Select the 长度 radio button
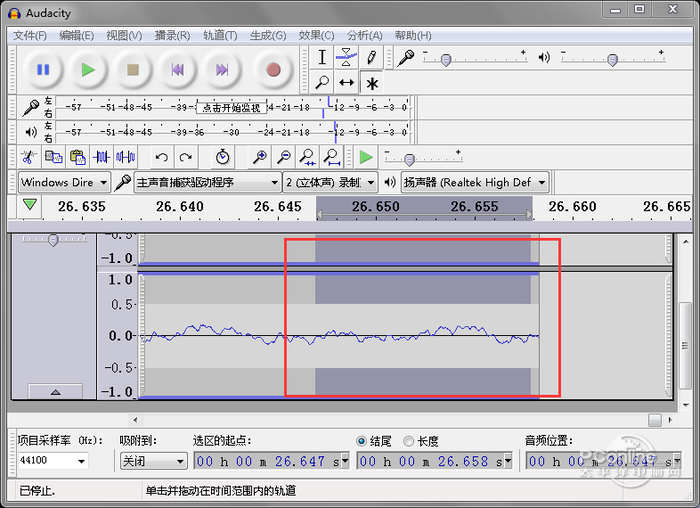This screenshot has height=508, width=700. [x=408, y=441]
